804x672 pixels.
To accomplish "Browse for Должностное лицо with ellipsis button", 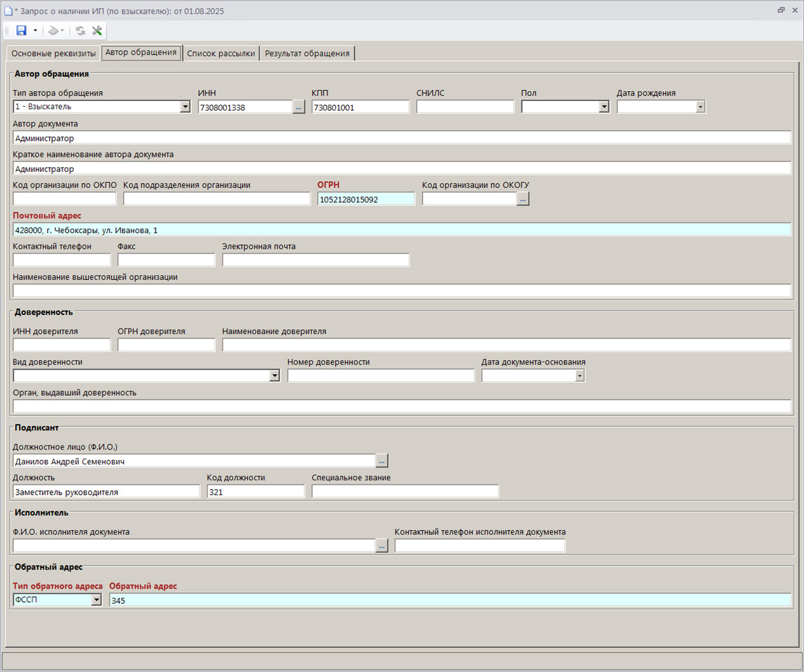I will coord(382,461).
